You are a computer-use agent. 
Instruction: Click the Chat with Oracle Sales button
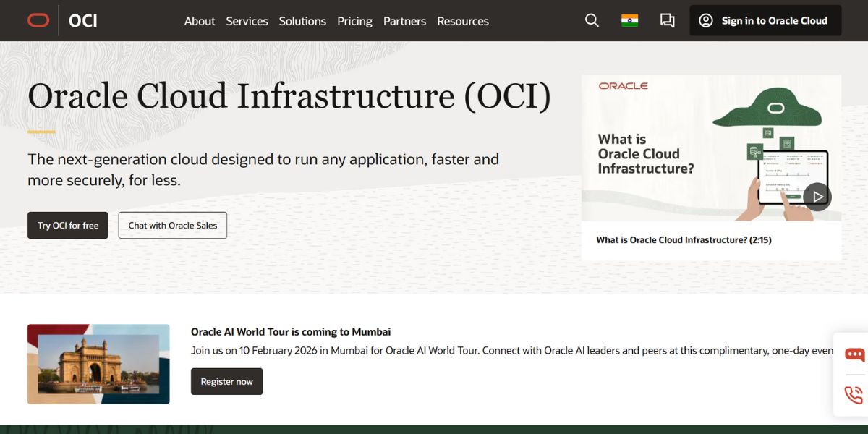(172, 225)
